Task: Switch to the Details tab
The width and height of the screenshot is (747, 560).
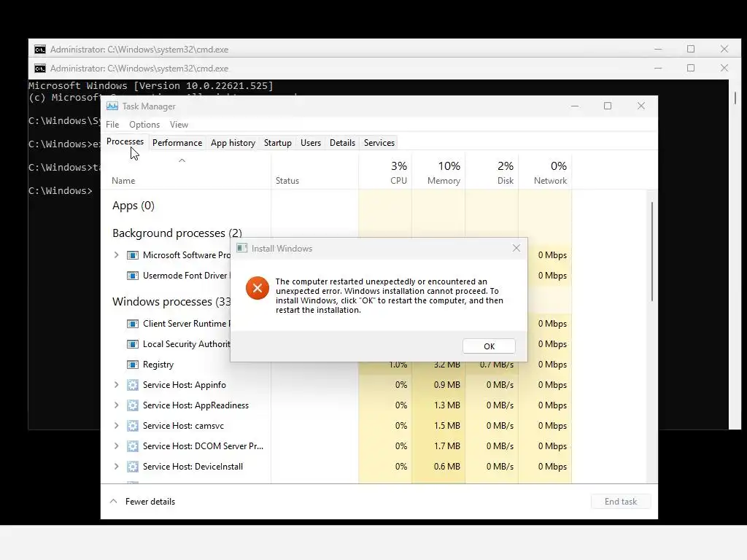Action: [x=343, y=143]
